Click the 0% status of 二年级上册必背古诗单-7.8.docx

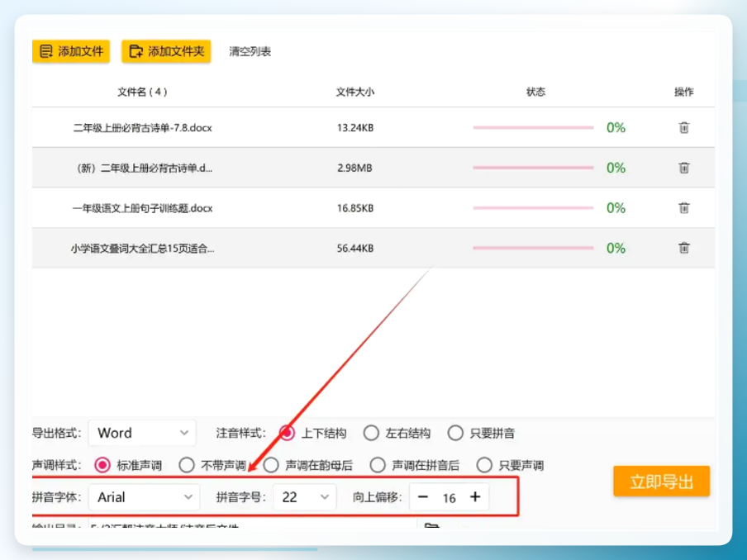click(x=616, y=128)
